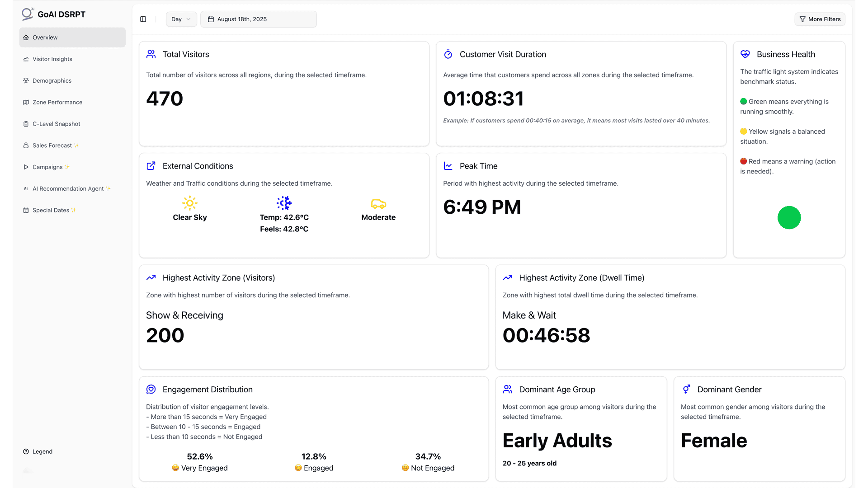Click the red dot in the traffic light legend
Screen dimensions: 868x488
pos(744,161)
